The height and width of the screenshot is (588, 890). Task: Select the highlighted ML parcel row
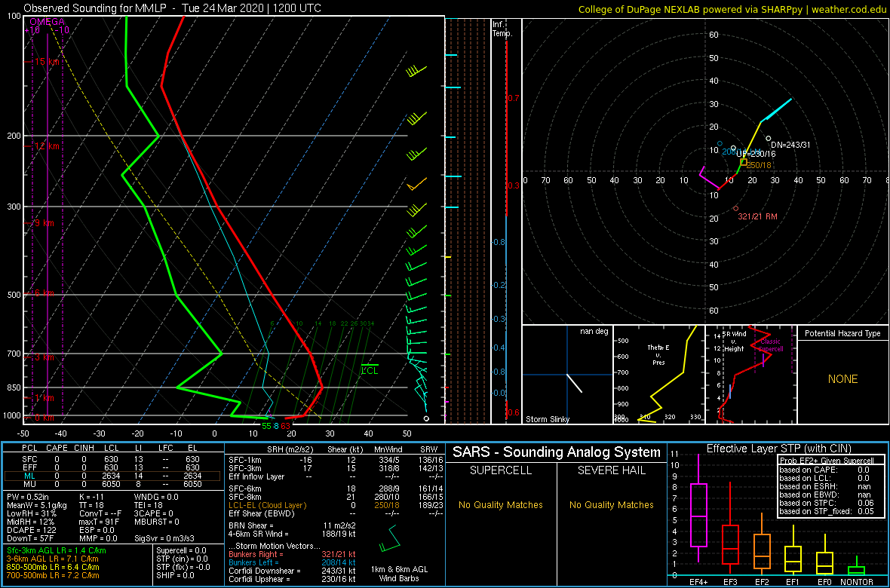point(114,476)
